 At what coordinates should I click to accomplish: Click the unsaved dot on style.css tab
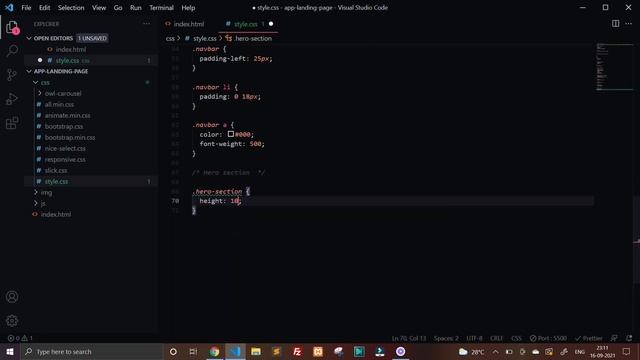click(x=271, y=24)
